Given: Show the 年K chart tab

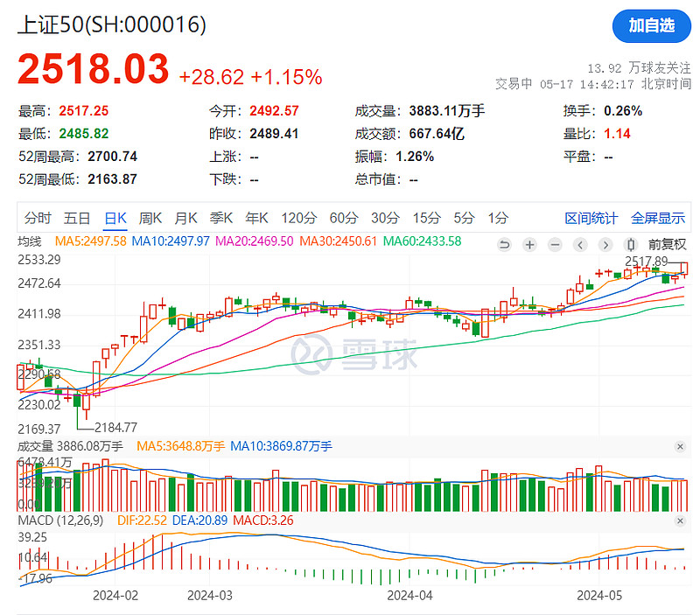Looking at the screenshot, I should (x=256, y=218).
